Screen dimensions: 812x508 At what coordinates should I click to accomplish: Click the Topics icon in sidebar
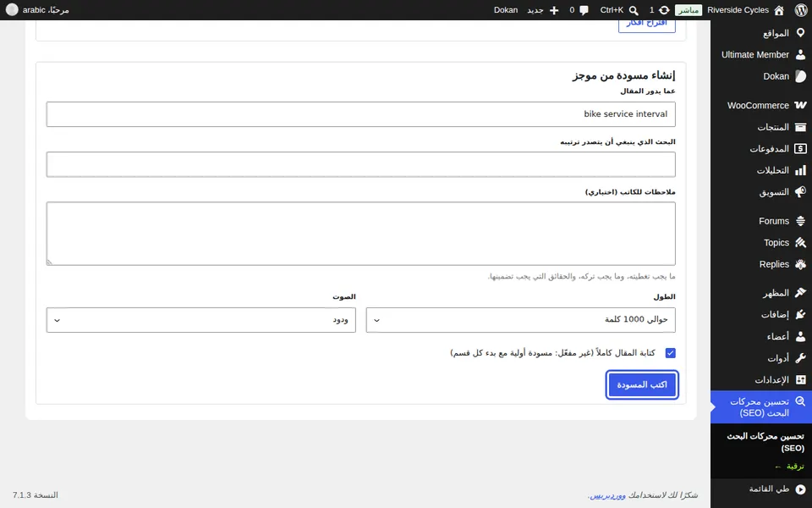pos(801,243)
